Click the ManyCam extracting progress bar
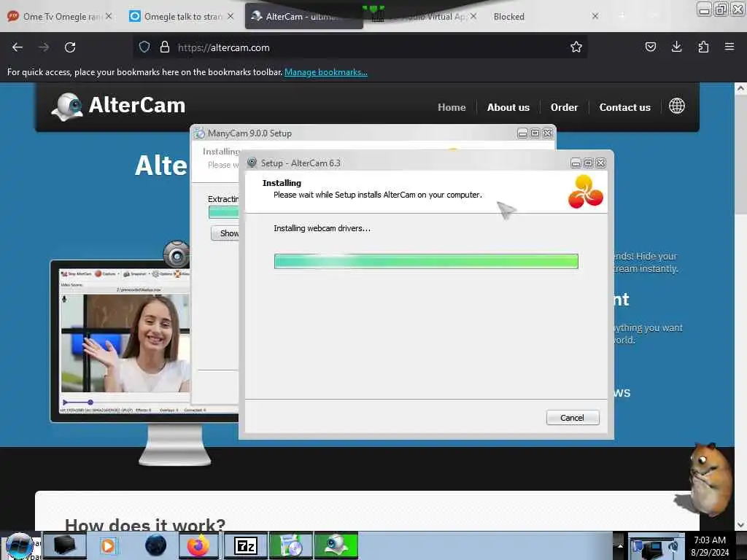Image resolution: width=747 pixels, height=560 pixels. (x=224, y=212)
